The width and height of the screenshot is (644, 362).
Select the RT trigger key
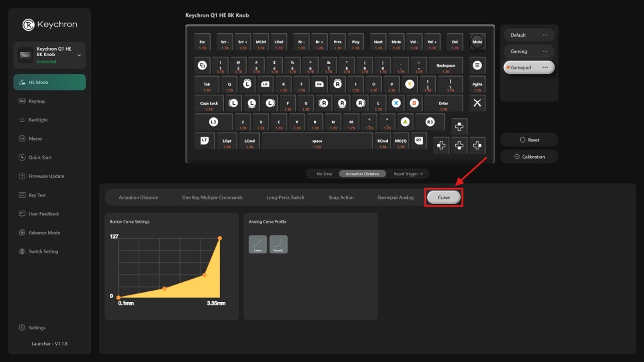point(419,141)
